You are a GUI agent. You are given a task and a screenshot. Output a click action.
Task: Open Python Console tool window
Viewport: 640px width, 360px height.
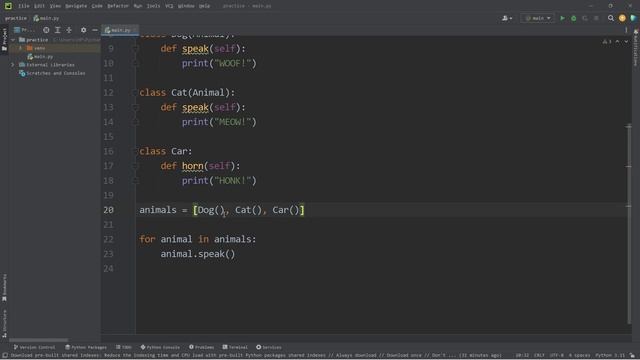(160, 347)
